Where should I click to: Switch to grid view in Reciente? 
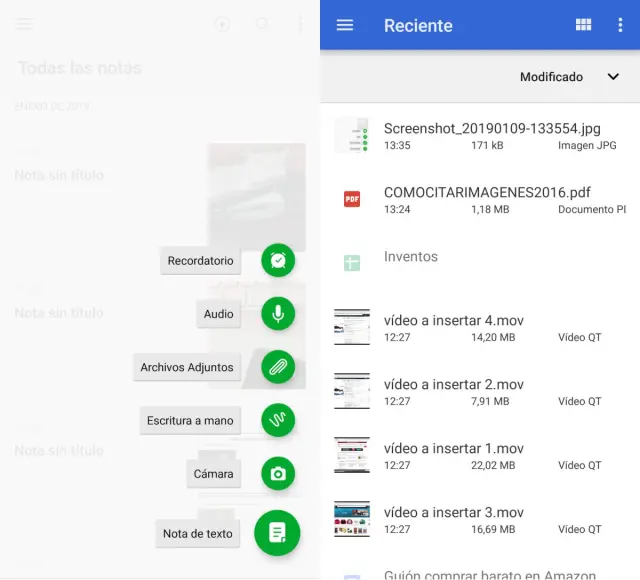coord(583,25)
